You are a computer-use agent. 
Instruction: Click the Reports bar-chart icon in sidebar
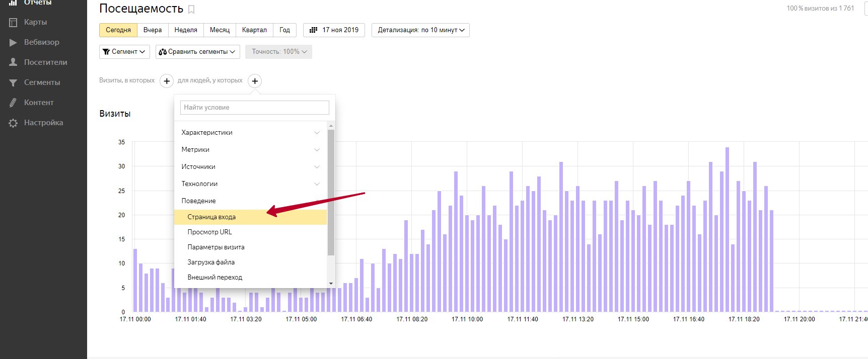[x=13, y=3]
